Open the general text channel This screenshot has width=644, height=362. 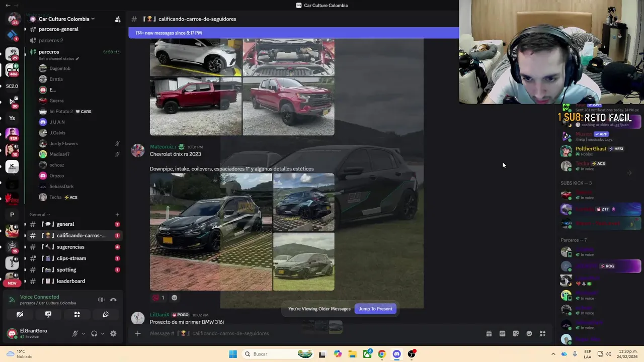coord(74,224)
